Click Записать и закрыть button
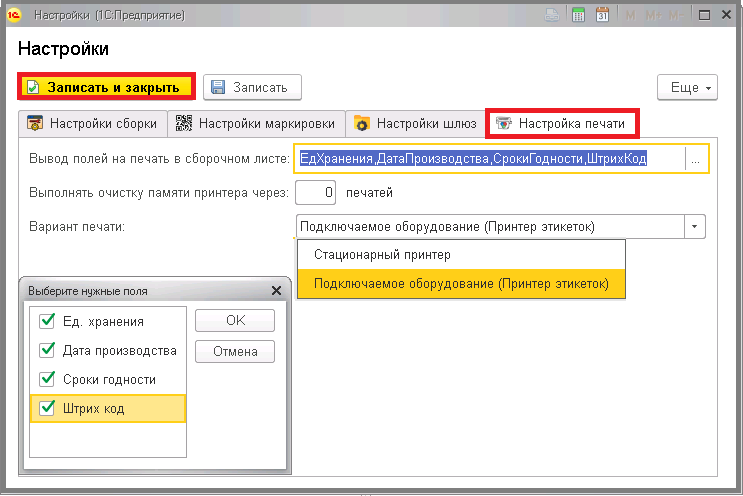The image size is (743, 496). pos(107,87)
